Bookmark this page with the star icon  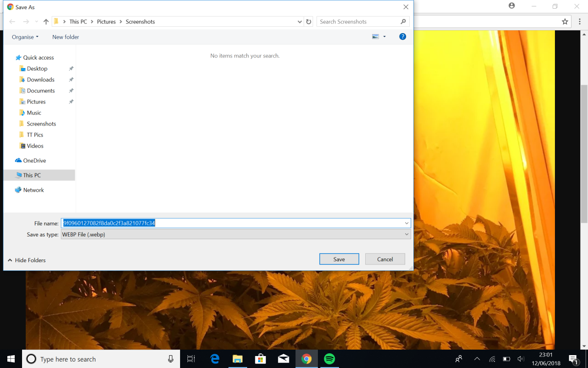click(x=565, y=22)
